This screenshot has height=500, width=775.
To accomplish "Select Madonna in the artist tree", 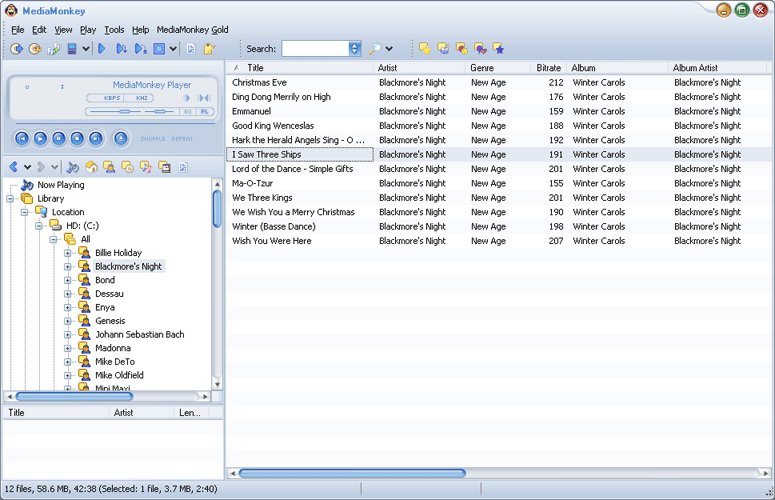I will pos(113,348).
